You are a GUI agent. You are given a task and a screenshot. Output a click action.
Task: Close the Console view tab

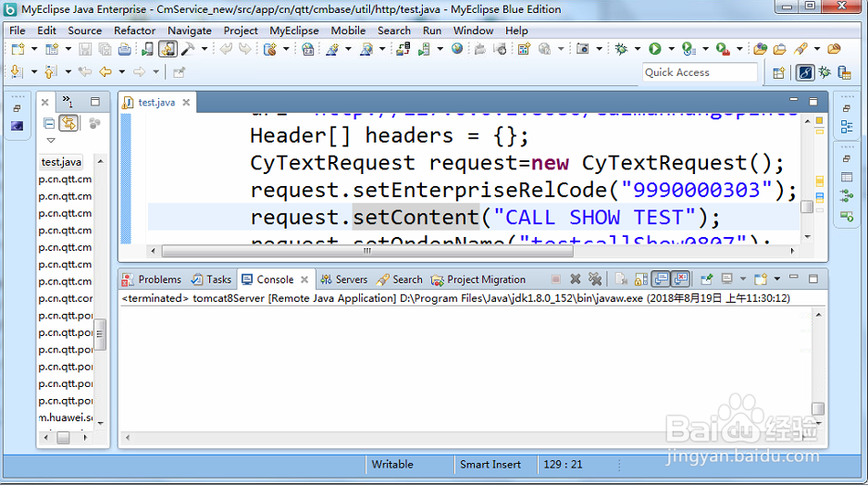click(304, 280)
